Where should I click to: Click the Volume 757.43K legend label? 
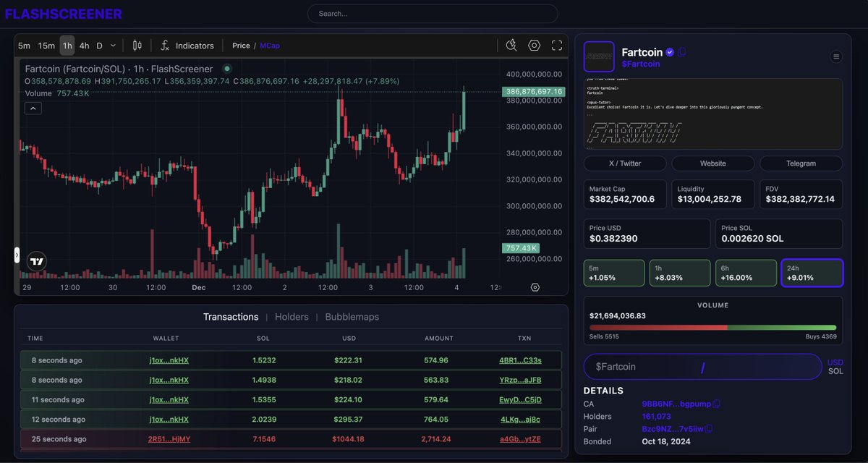tap(57, 93)
